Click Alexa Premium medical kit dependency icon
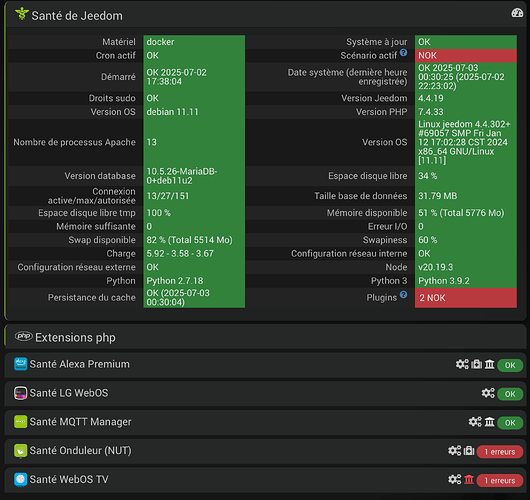Viewport: 530px width, 500px height. pos(477,364)
